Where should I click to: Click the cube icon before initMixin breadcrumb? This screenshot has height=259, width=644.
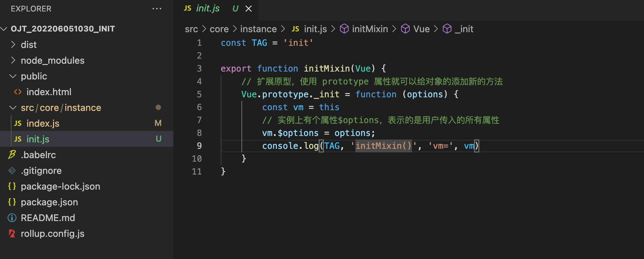(344, 29)
